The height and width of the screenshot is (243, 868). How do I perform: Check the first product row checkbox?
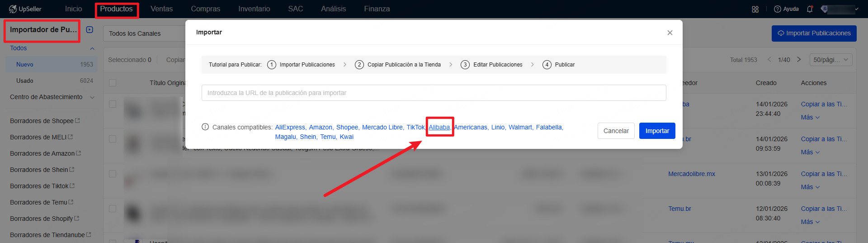click(x=113, y=104)
